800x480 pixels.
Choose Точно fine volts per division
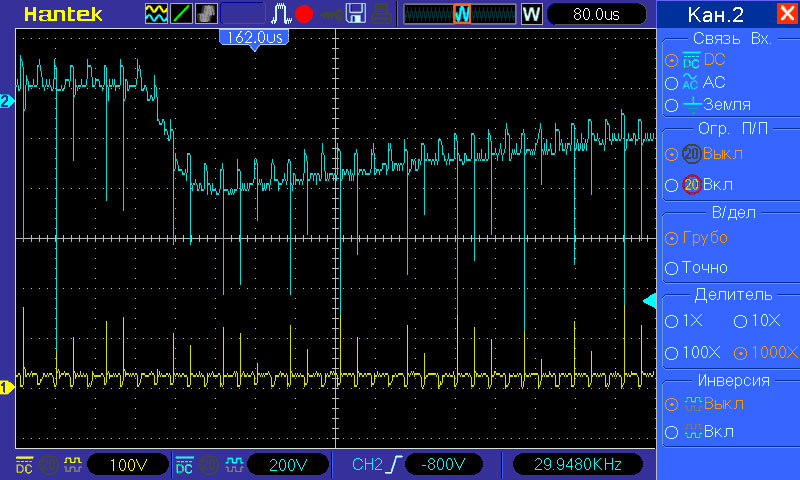pyautogui.click(x=696, y=267)
